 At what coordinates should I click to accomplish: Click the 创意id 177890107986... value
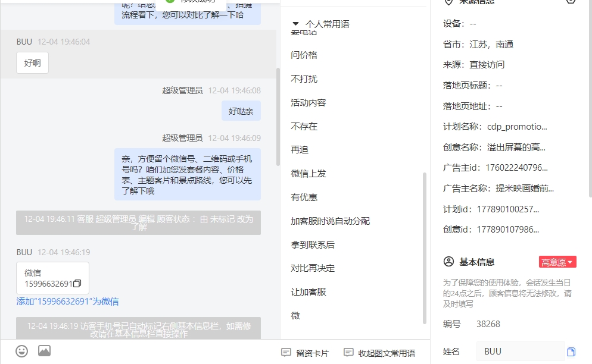point(508,230)
